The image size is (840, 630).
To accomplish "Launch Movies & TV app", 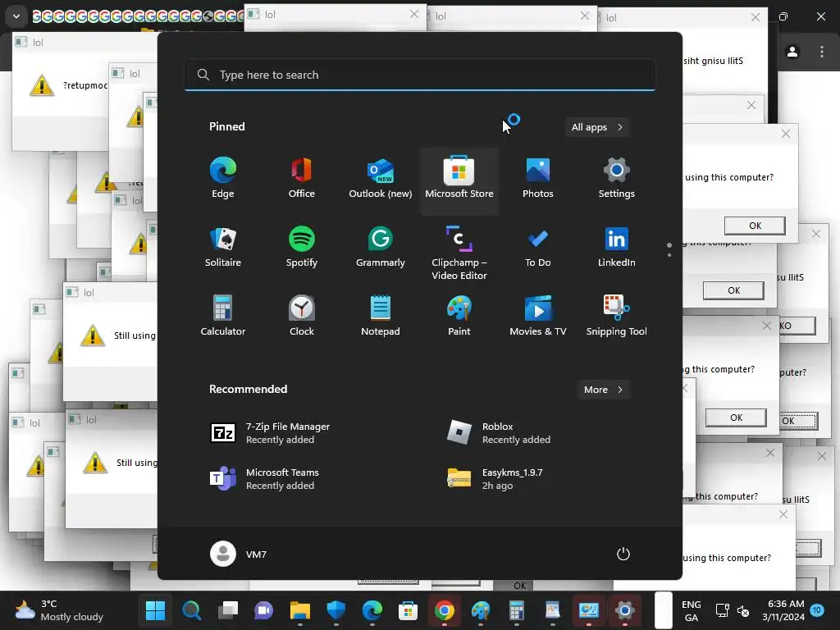I will pos(538,316).
